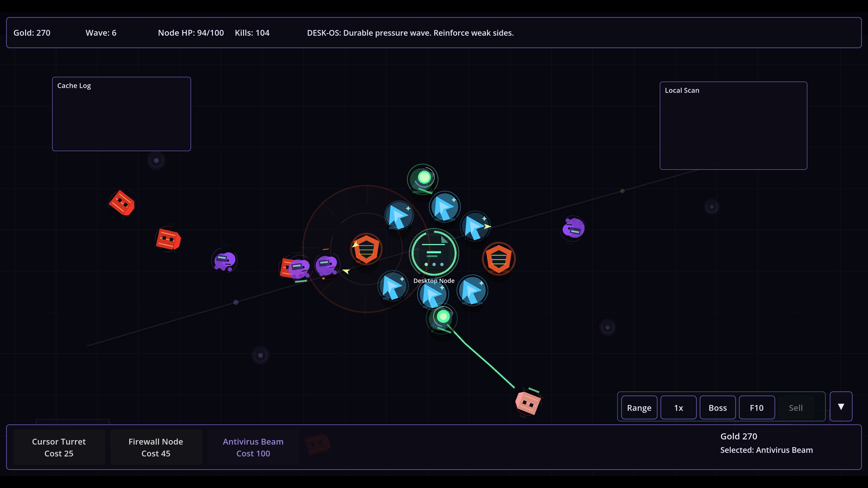Click the Boss button
868x488 pixels.
click(x=718, y=408)
